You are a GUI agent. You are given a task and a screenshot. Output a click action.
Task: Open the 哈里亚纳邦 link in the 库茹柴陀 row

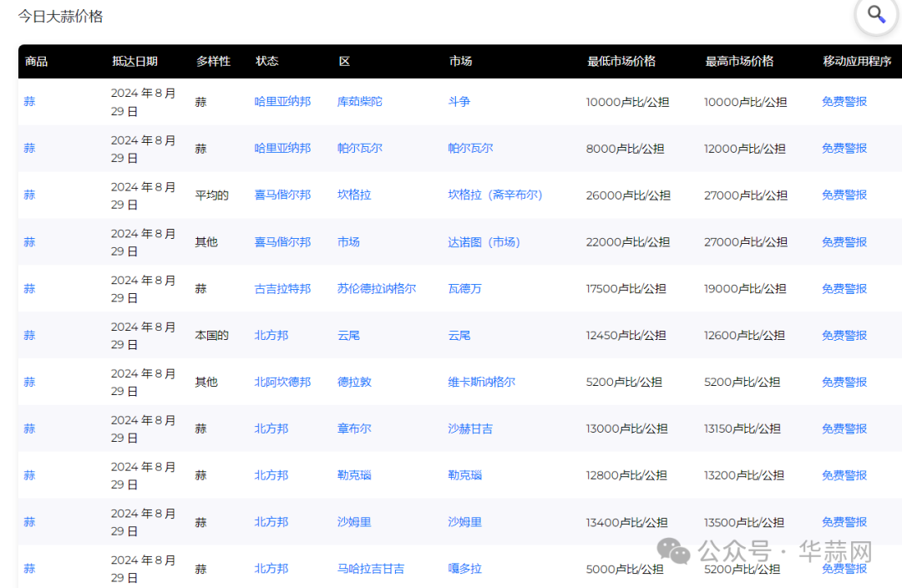pos(282,102)
